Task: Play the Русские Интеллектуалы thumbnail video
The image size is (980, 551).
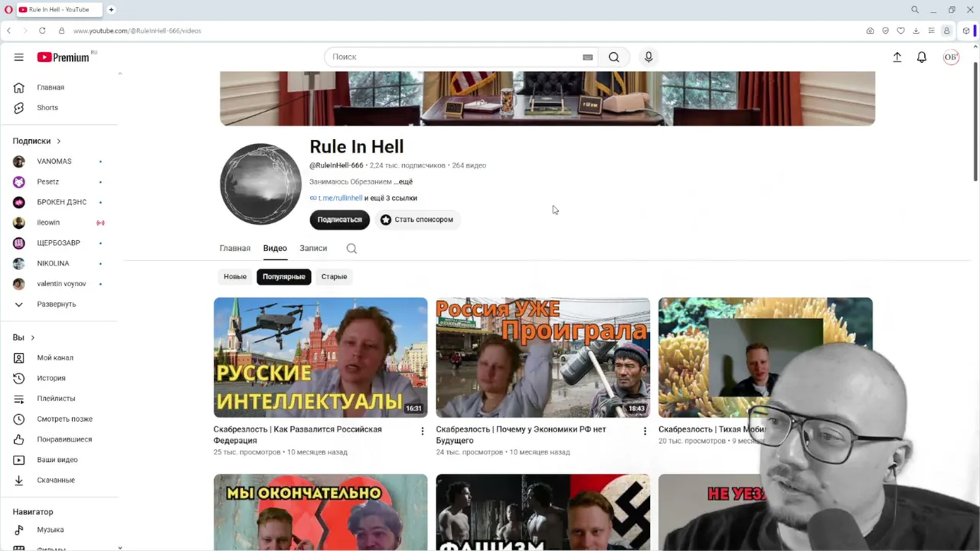Action: tap(321, 357)
